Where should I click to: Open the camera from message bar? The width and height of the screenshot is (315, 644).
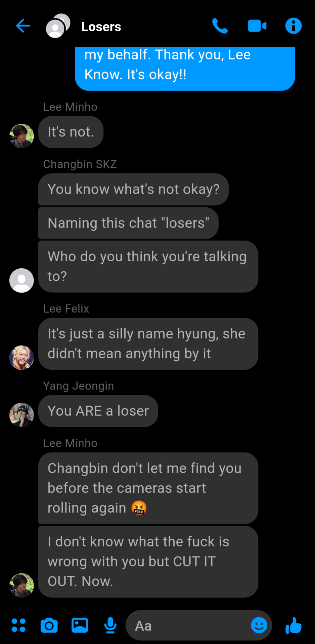49,625
